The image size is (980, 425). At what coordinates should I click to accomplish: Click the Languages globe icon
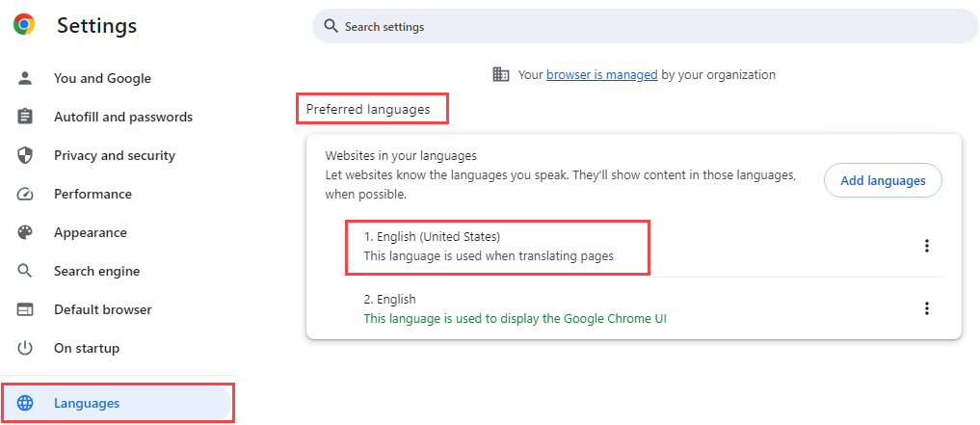coord(26,403)
